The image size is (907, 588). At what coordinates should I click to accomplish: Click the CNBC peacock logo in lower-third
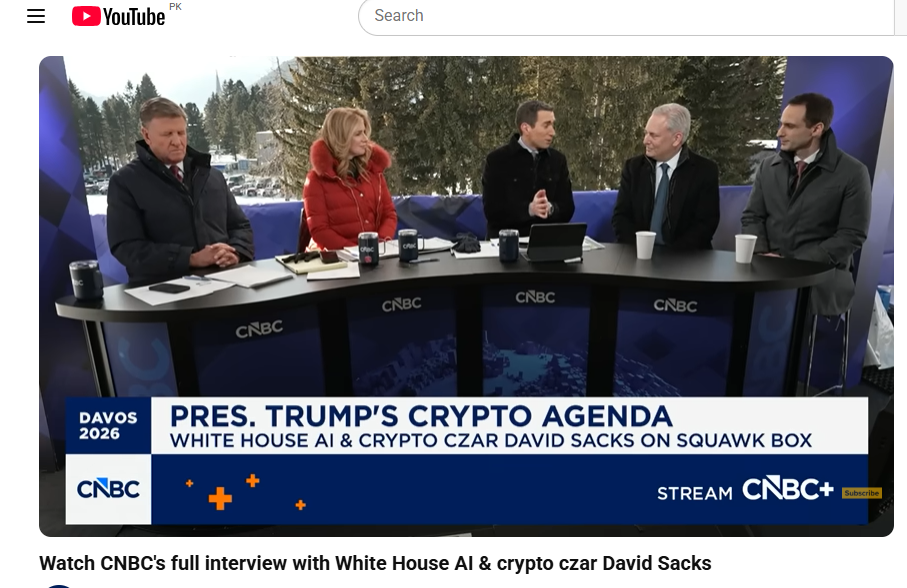(x=108, y=489)
